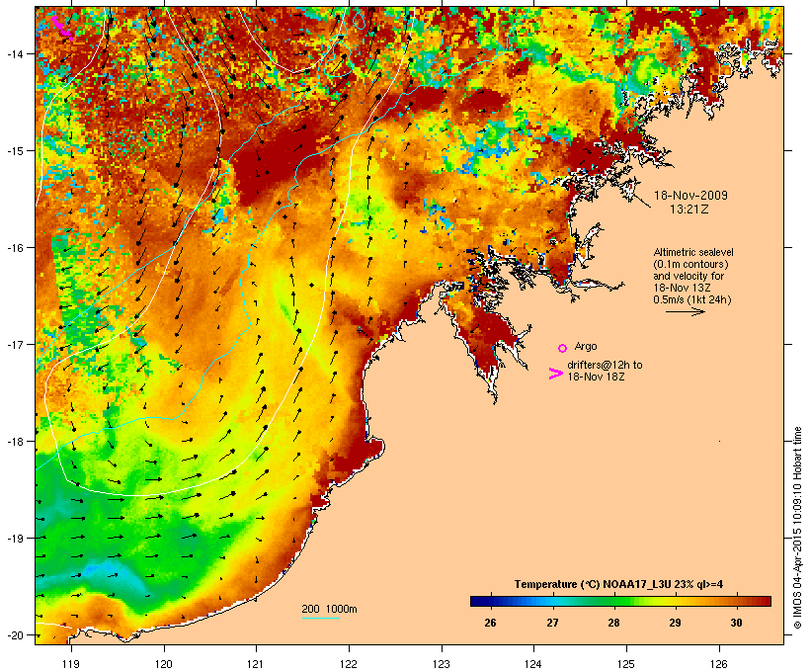Click the IMOS copyright timestamp text
The height and width of the screenshot is (672, 810).
point(797,528)
